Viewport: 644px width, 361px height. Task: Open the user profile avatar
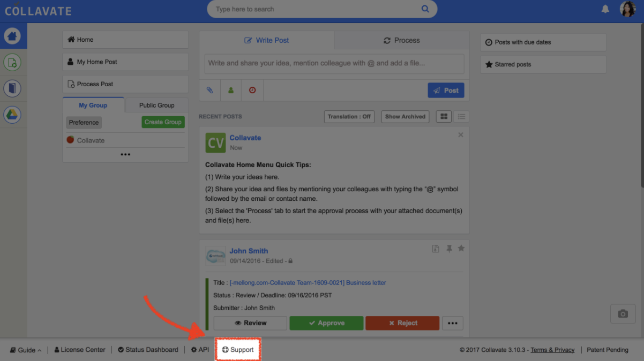coord(627,9)
